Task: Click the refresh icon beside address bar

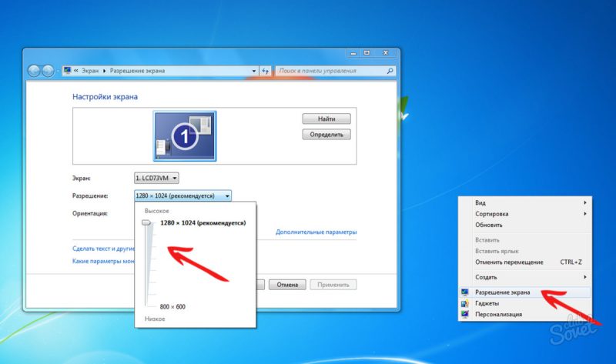Action: (266, 71)
